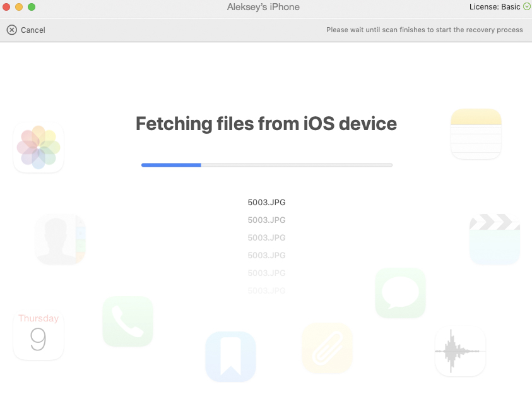532x394 pixels.
Task: Click the topmost 5003.JPG file name
Action: [266, 203]
